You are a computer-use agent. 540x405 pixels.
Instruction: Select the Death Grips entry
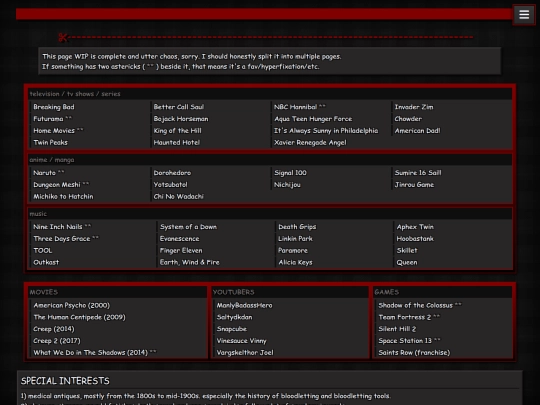tap(297, 227)
